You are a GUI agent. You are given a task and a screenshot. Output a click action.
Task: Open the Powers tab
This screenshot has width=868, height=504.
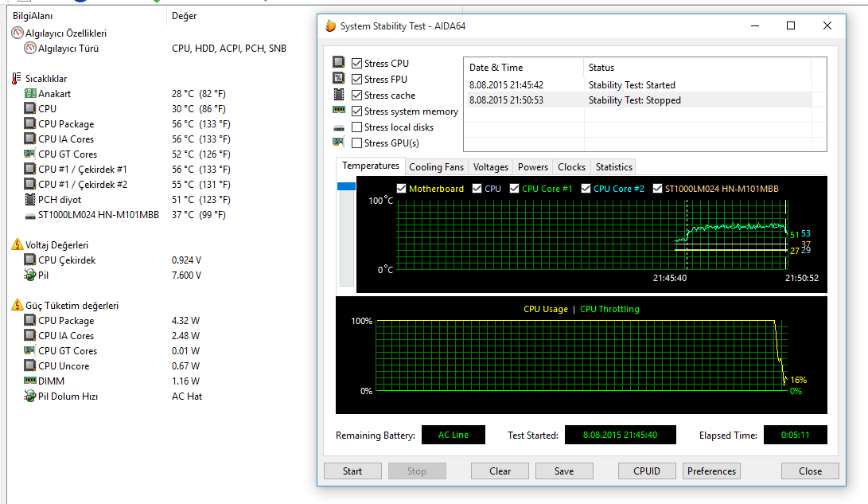coord(532,166)
